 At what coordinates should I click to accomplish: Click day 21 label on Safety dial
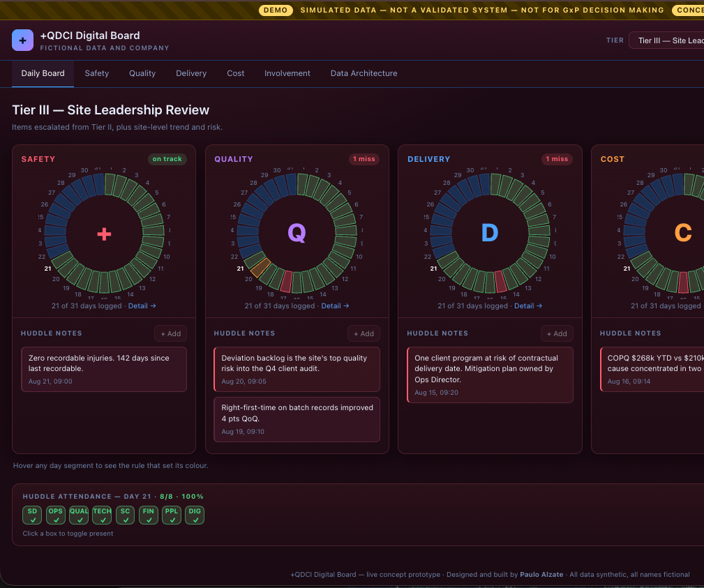tap(47, 269)
